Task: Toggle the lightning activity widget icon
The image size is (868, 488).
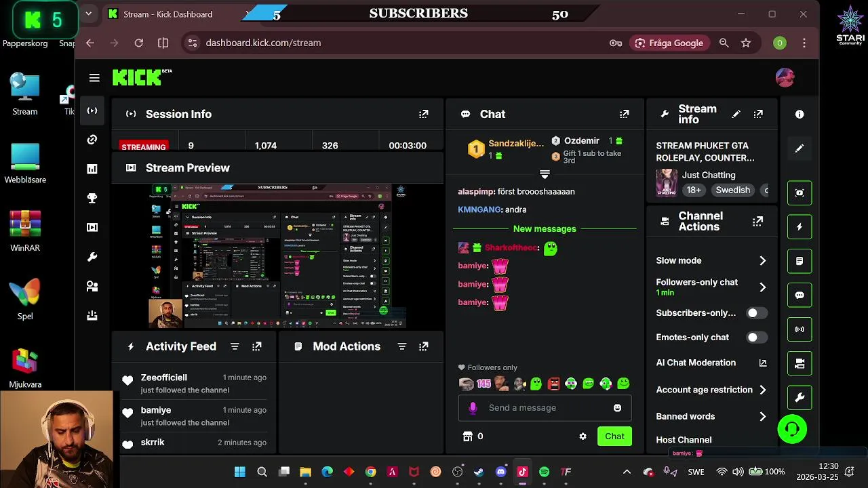Action: click(x=800, y=227)
